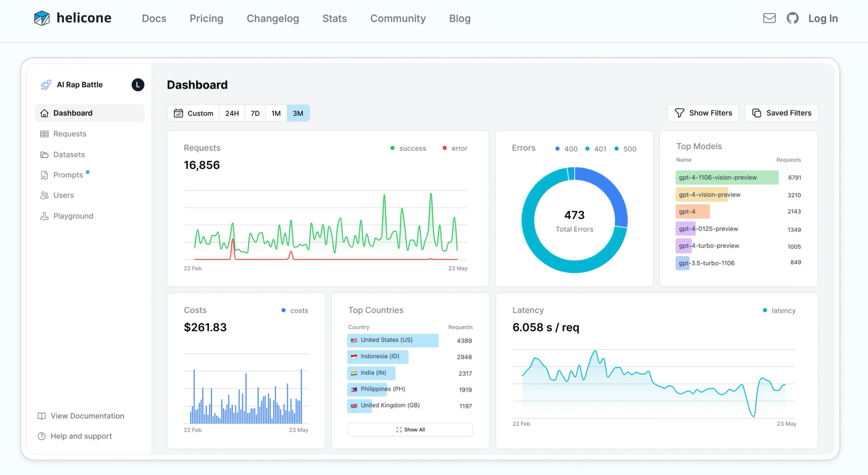Click the Requests table icon in sidebar
Viewport: 868px width, 475px height.
pyautogui.click(x=44, y=134)
